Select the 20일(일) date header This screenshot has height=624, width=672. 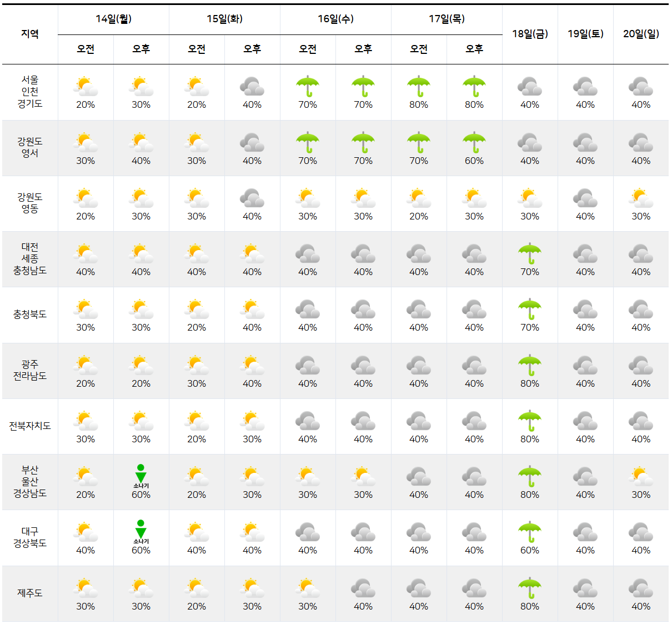click(641, 34)
